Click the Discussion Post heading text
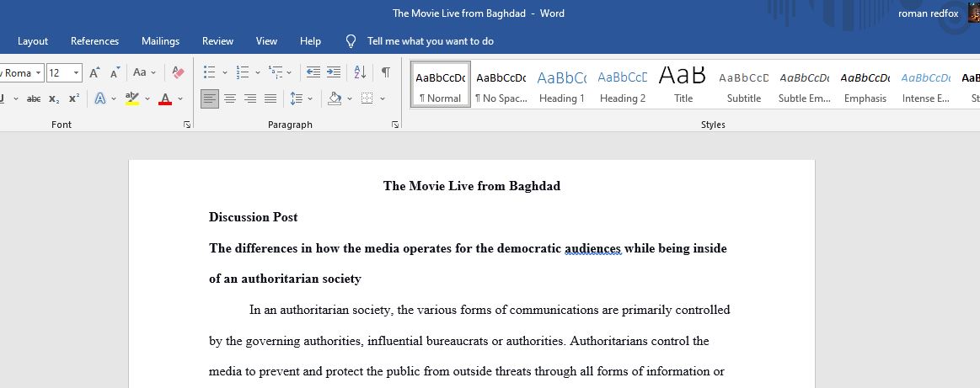980x388 pixels. [253, 217]
